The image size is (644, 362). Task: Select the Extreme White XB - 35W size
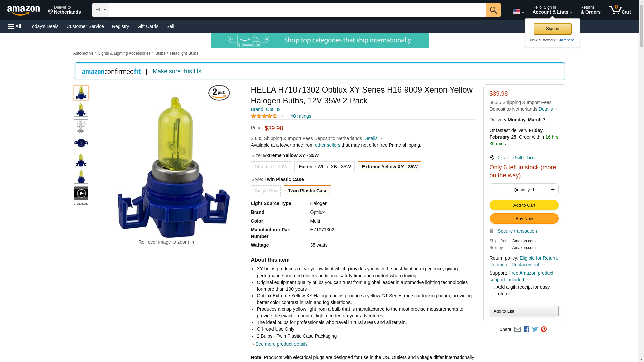tap(324, 167)
